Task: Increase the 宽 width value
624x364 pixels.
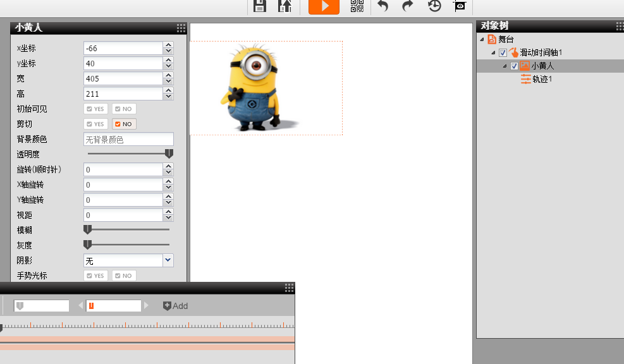Action: click(x=168, y=75)
